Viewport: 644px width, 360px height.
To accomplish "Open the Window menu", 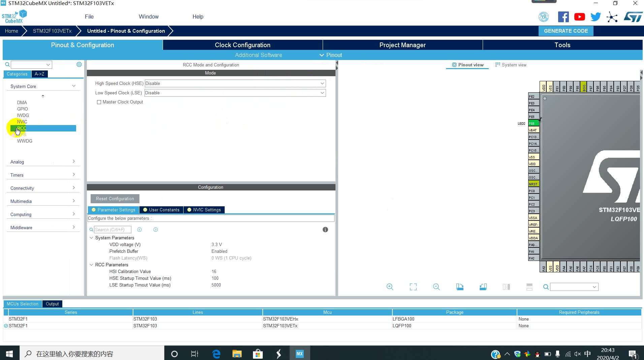I will (149, 17).
